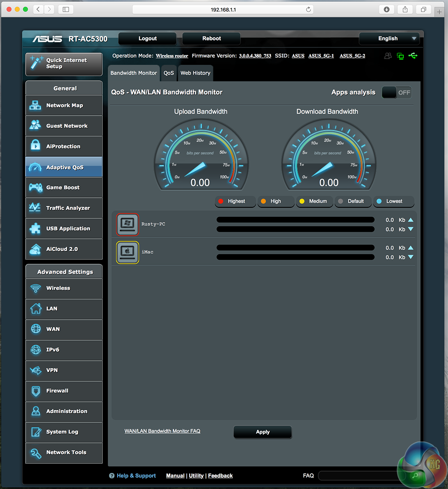This screenshot has width=448, height=489.
Task: Click the ASUS_5G-2 SSID link
Action: tap(352, 56)
